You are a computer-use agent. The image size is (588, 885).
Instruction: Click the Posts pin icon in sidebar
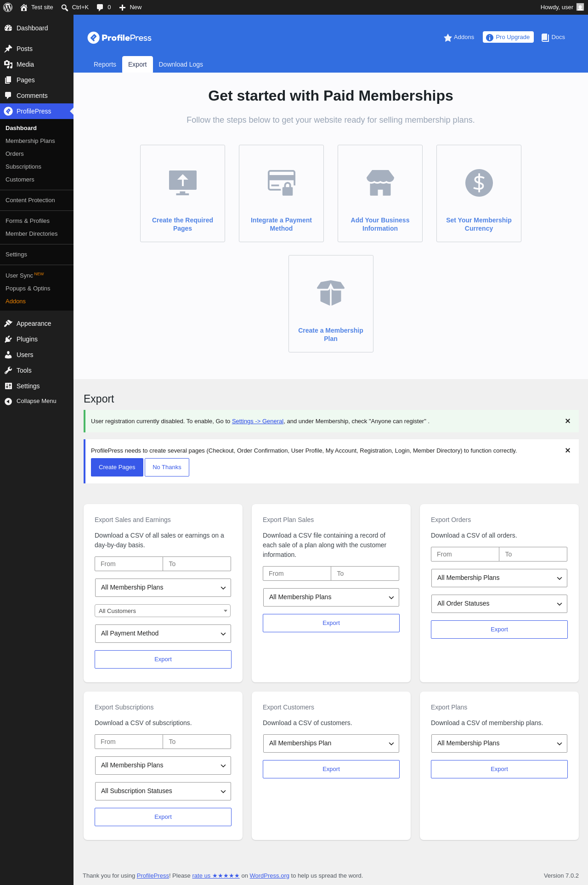pyautogui.click(x=8, y=49)
